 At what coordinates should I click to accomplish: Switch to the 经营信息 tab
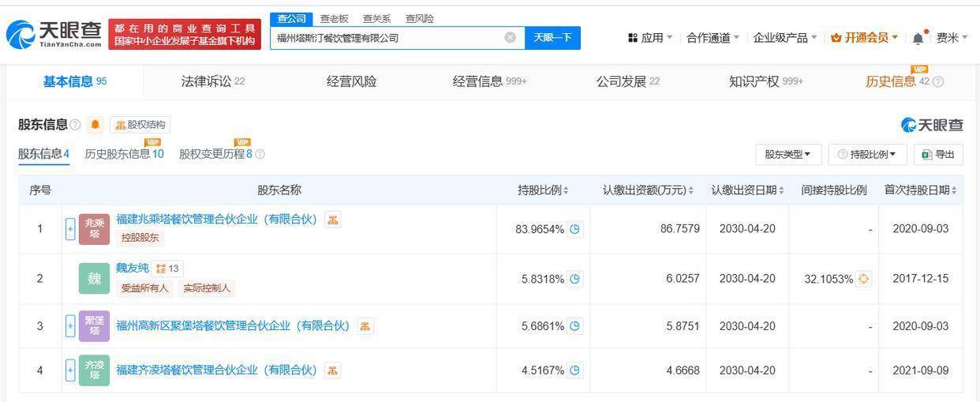[x=490, y=81]
